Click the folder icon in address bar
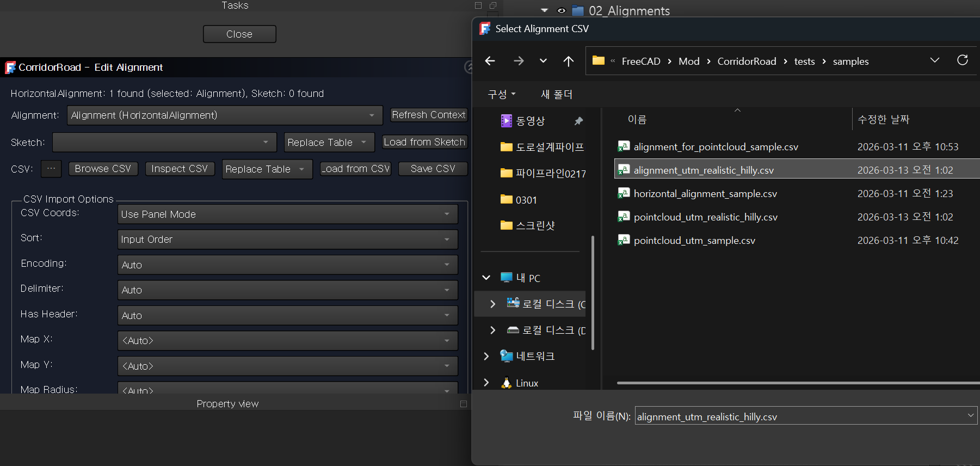980x466 pixels. pyautogui.click(x=599, y=60)
